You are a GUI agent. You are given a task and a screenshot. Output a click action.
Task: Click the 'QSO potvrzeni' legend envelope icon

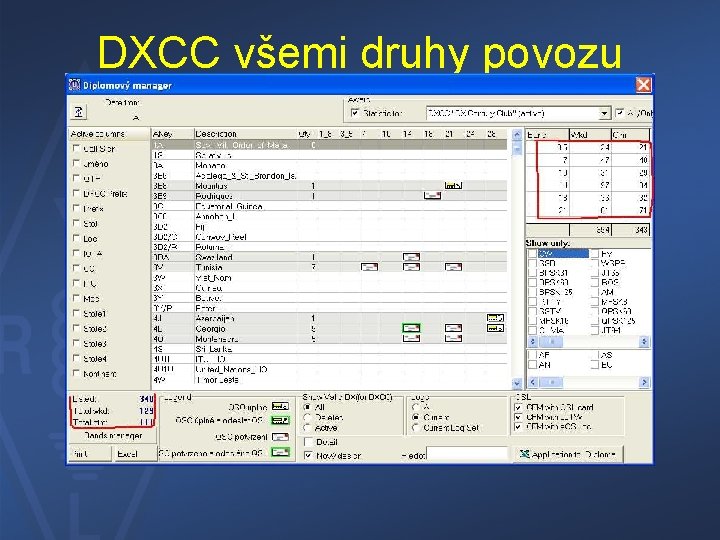pos(280,437)
